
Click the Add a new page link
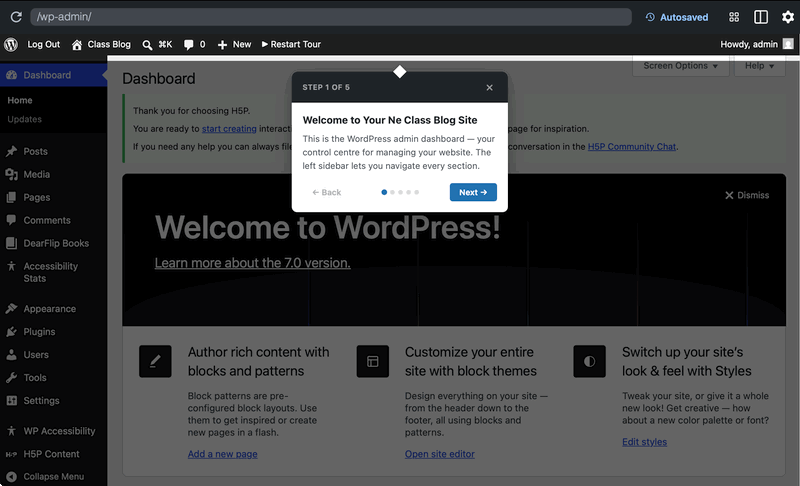pyautogui.click(x=222, y=454)
